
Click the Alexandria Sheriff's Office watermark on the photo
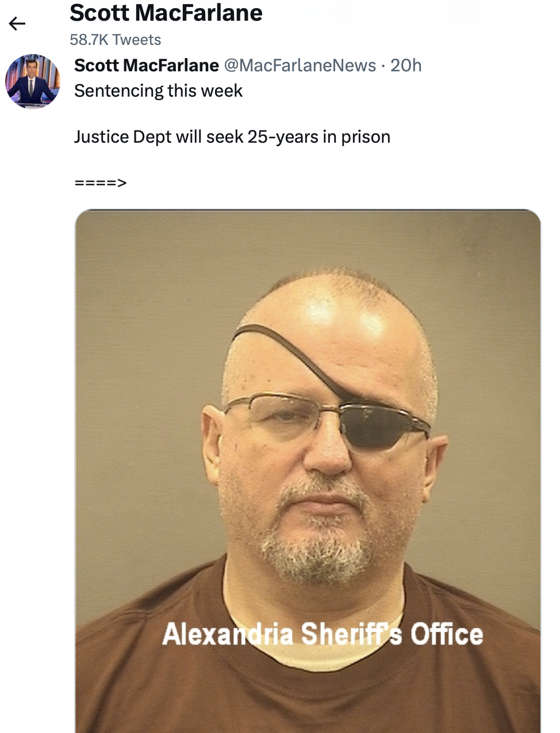323,634
